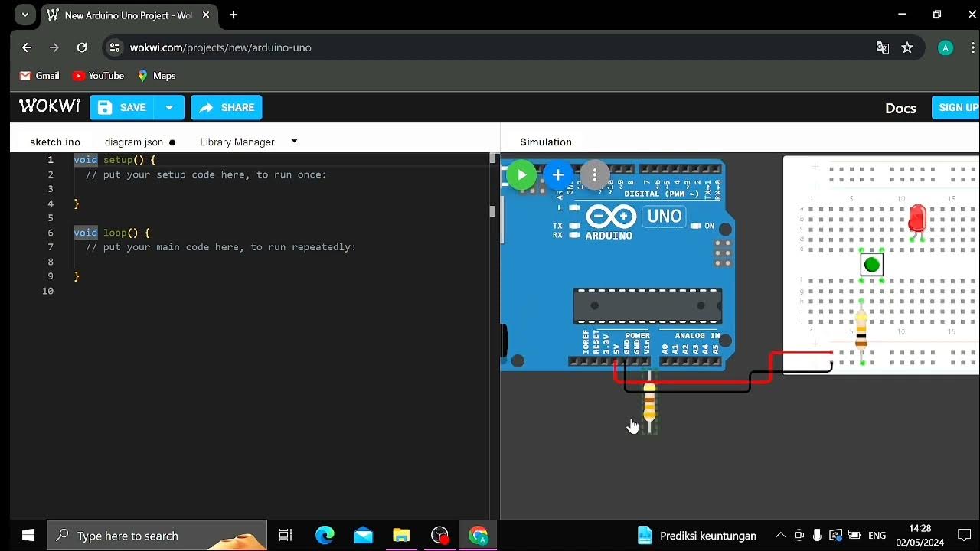Open the Library Manager tab
The width and height of the screenshot is (980, 551).
(x=237, y=142)
